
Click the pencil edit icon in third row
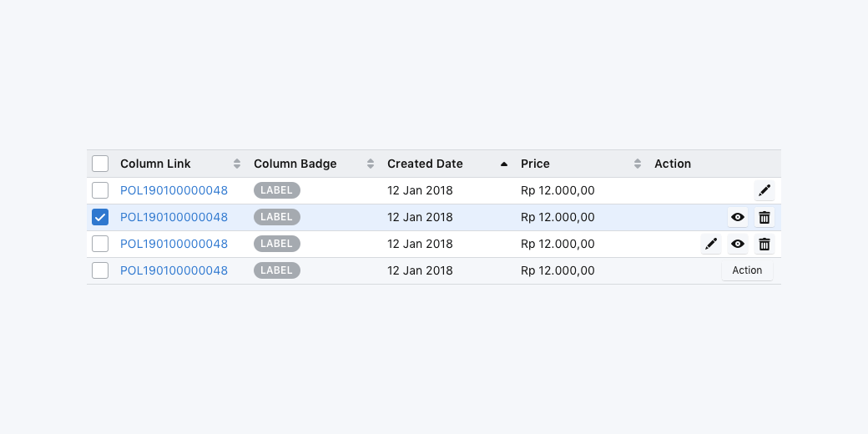coord(710,244)
